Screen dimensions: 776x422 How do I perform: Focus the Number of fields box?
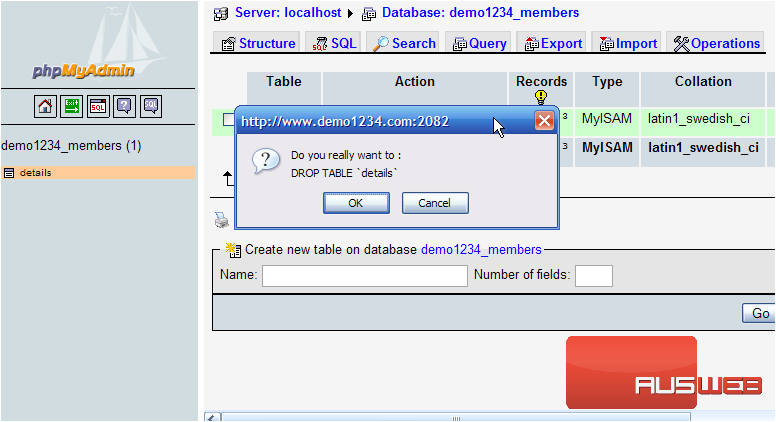click(x=593, y=276)
